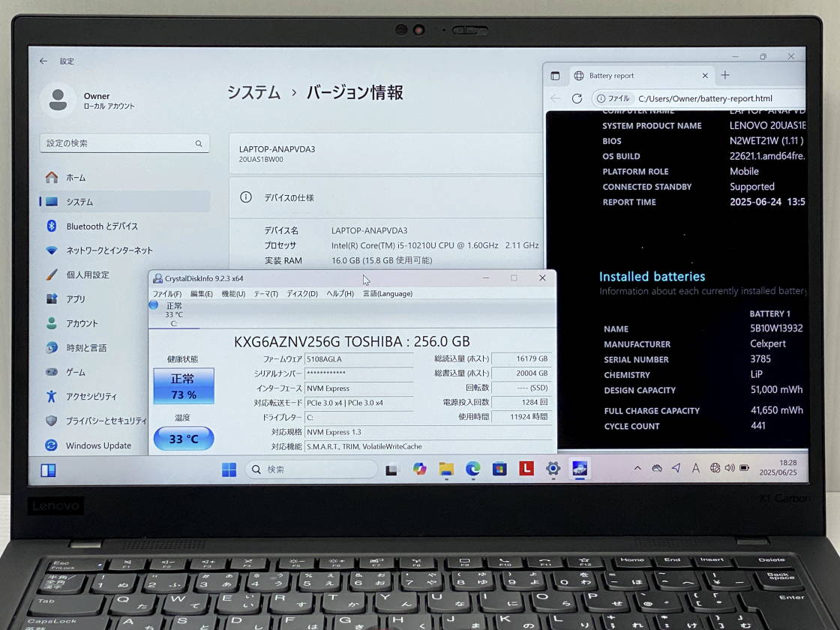
Task: Open テーマ(T) menu in CrystalDiskInfo
Action: [265, 293]
